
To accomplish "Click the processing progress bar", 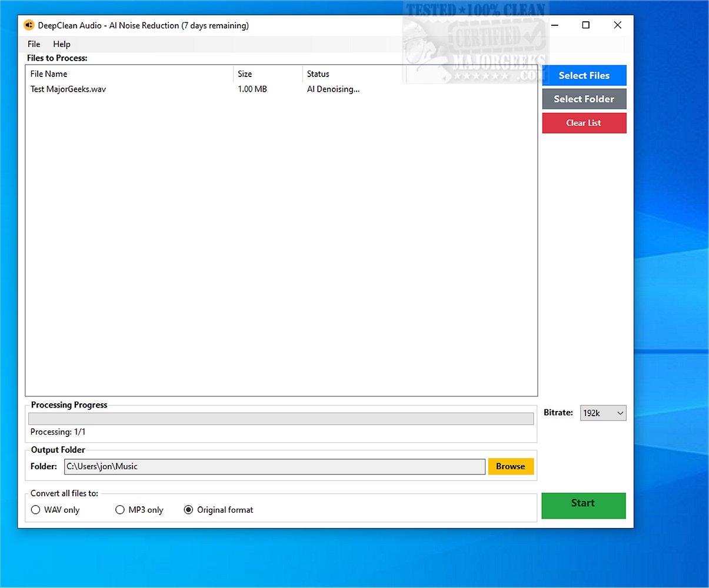I will click(x=281, y=419).
